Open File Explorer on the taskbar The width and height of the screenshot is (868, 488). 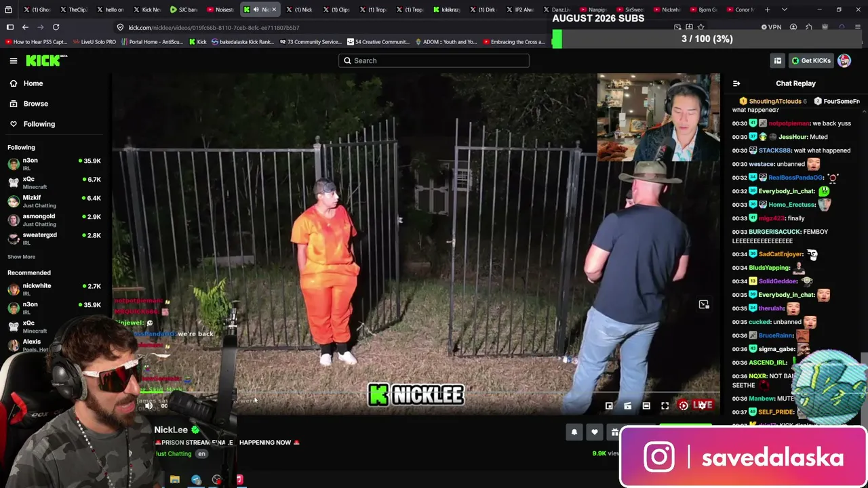(175, 479)
